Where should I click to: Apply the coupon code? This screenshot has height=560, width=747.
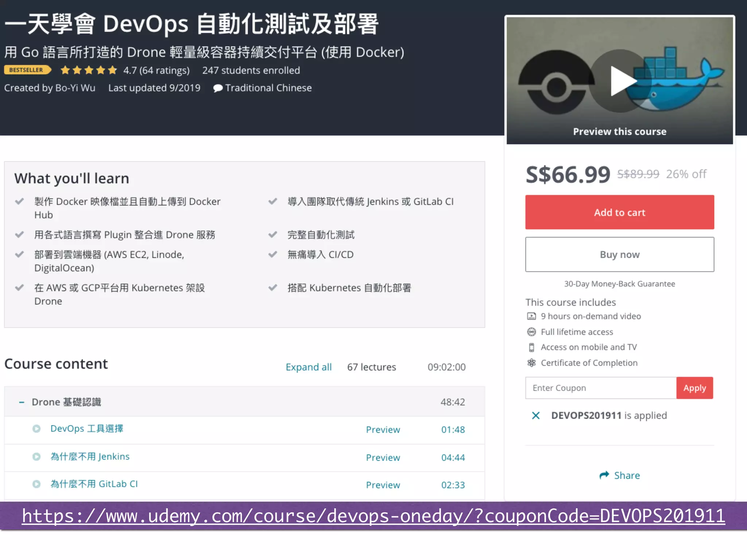coord(694,388)
